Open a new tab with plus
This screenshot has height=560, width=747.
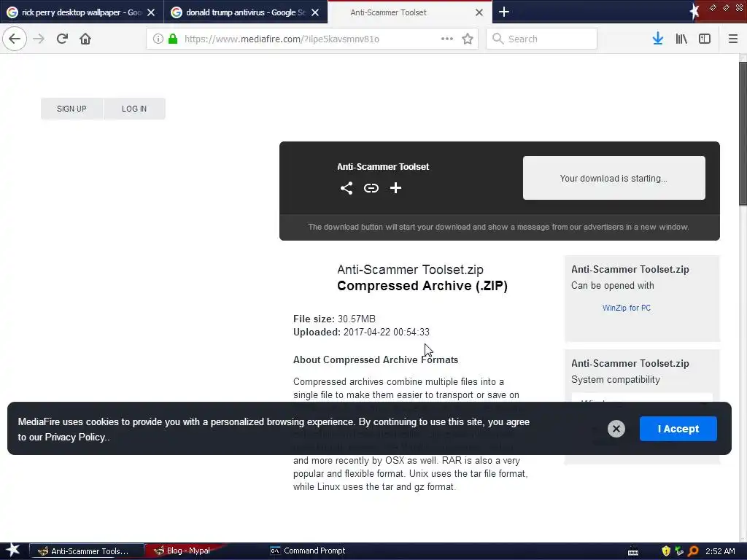point(504,12)
